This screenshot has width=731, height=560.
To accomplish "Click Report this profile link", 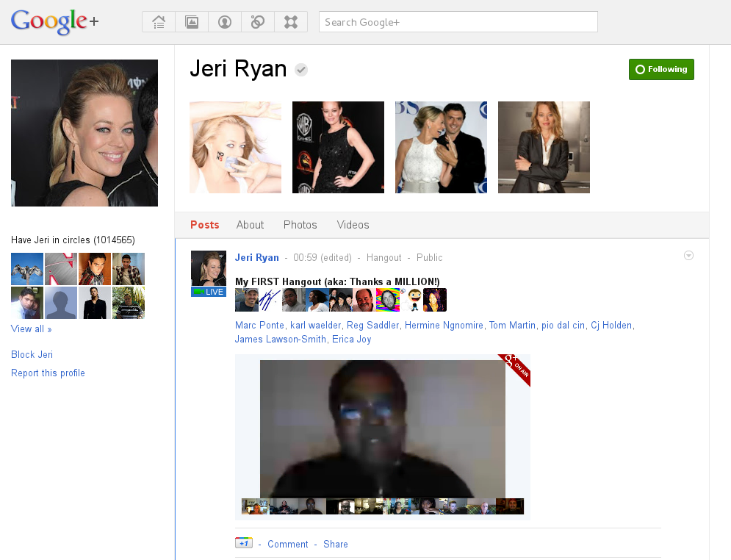I will coord(48,373).
